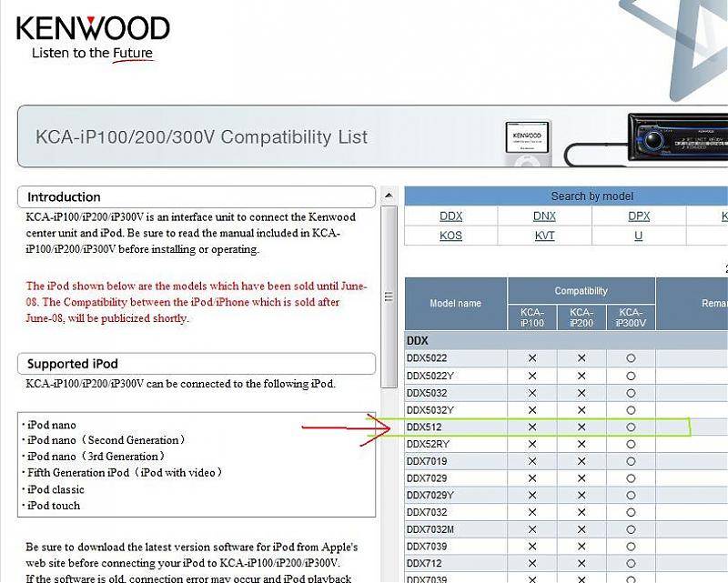
Task: Select the DDX7029Y model cell
Action: point(456,496)
